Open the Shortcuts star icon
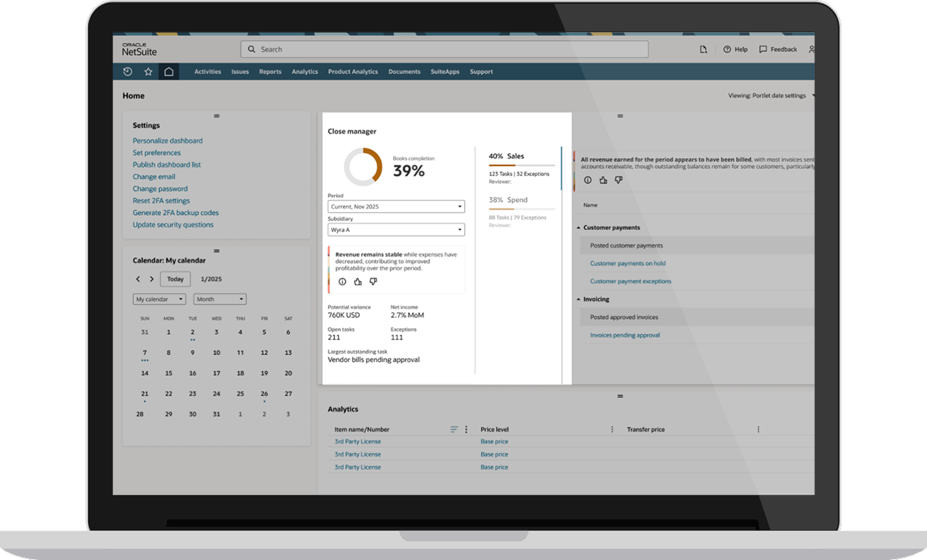The width and height of the screenshot is (927, 560). tap(148, 72)
